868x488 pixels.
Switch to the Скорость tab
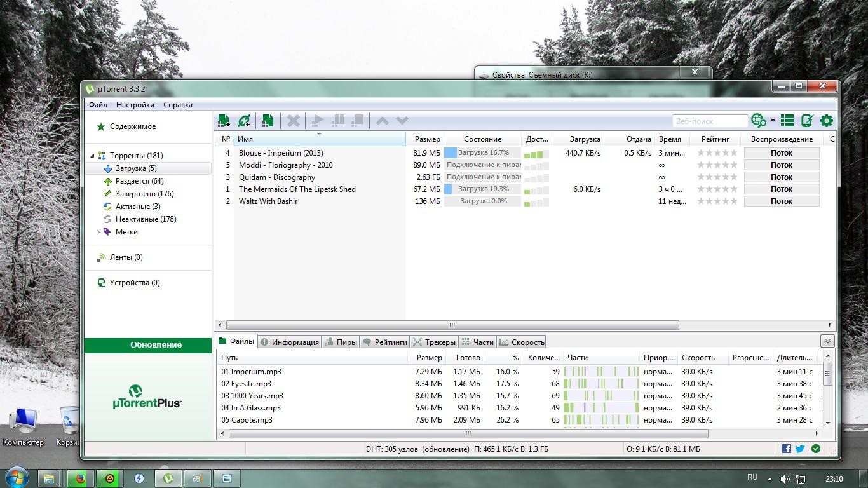(x=522, y=342)
